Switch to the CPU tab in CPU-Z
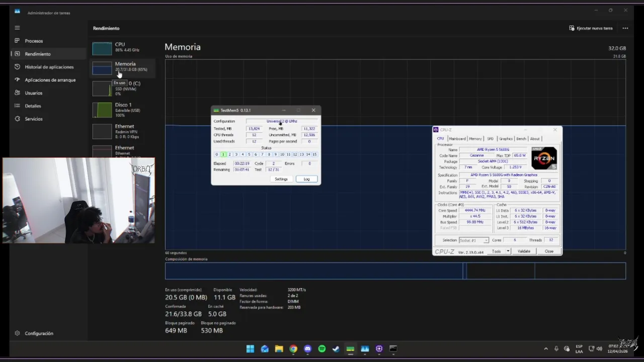 click(x=440, y=139)
